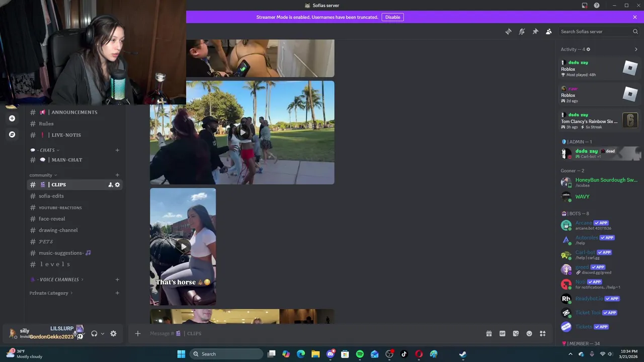644x362 pixels.
Task: Toggle deafen with the headphones icon
Action: pos(94,333)
